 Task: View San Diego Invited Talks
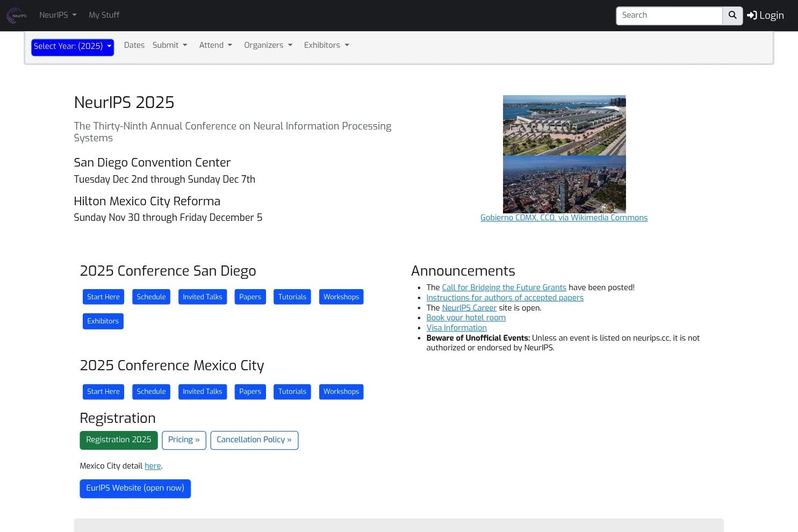tap(202, 297)
